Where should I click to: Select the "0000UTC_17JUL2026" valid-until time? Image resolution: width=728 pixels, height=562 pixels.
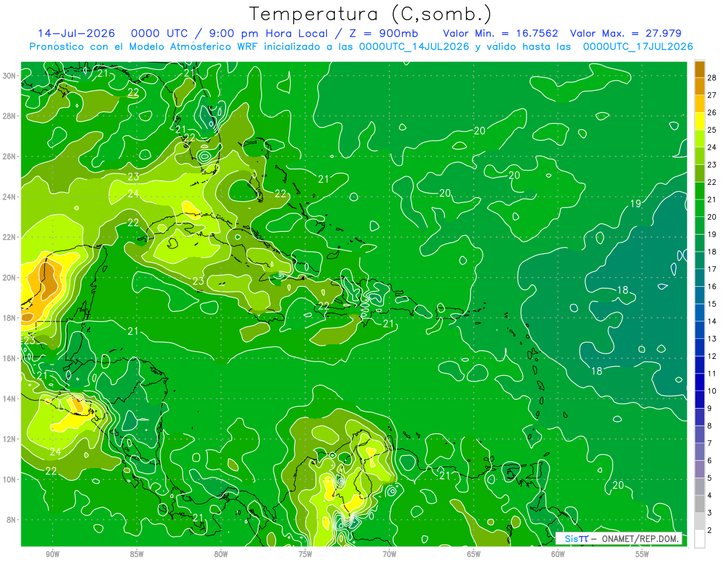[x=638, y=46]
